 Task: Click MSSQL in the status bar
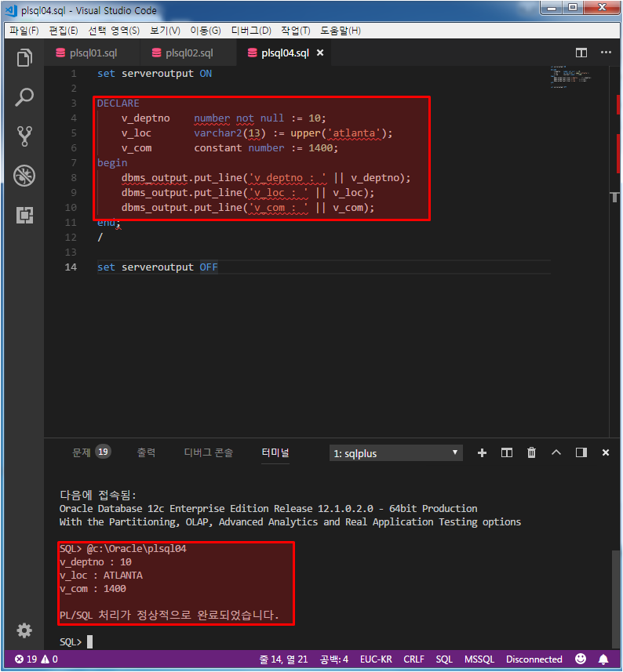pos(479,659)
